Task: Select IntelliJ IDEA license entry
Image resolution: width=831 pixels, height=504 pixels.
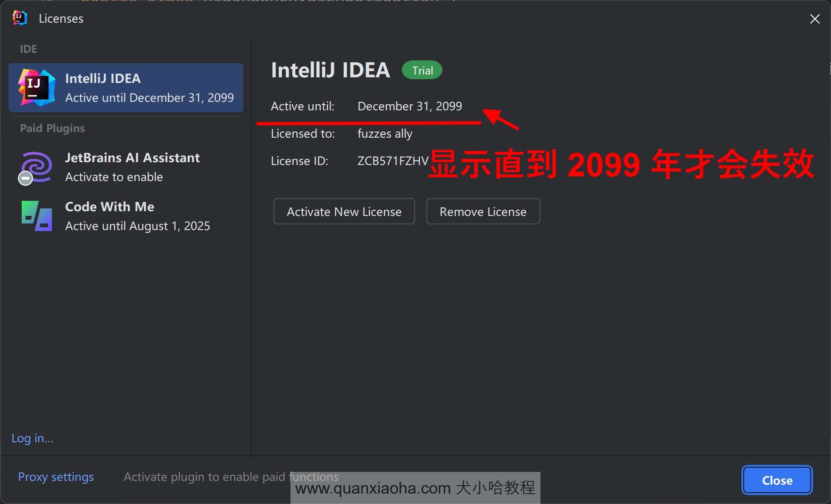Action: click(x=126, y=88)
